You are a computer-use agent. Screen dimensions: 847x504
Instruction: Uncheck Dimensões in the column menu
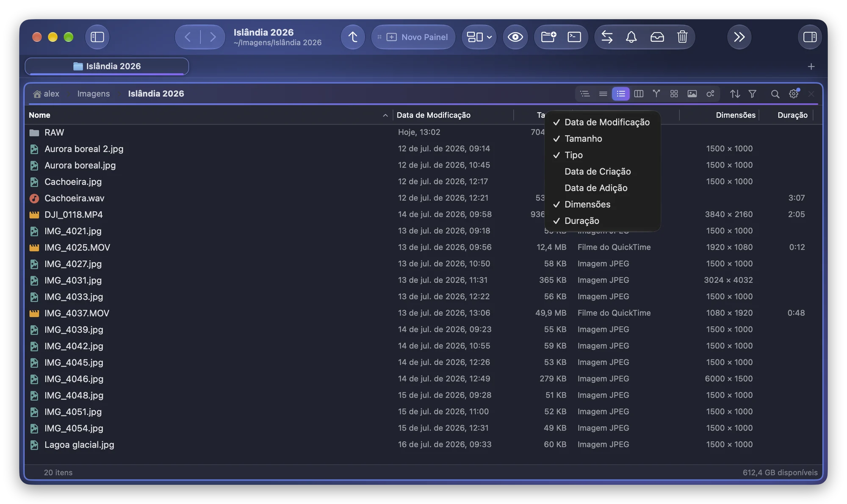coord(602,204)
